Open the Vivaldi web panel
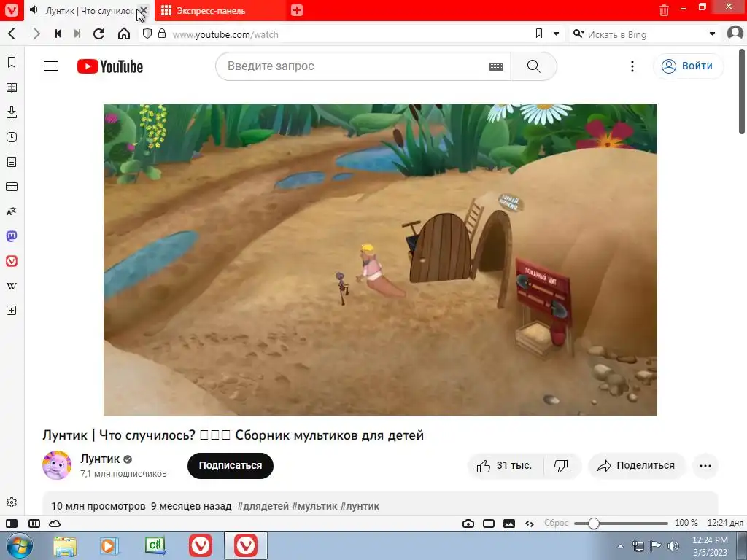 pyautogui.click(x=12, y=261)
